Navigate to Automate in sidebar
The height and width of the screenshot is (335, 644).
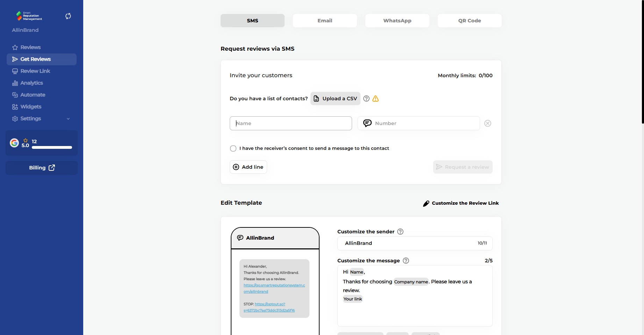42,95
